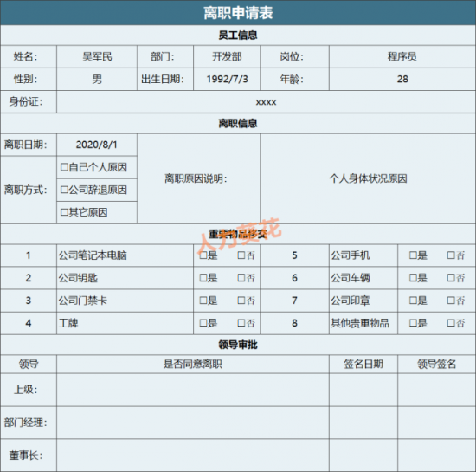
Task: Click the 上级 approval opinion field
Action: coord(193,390)
